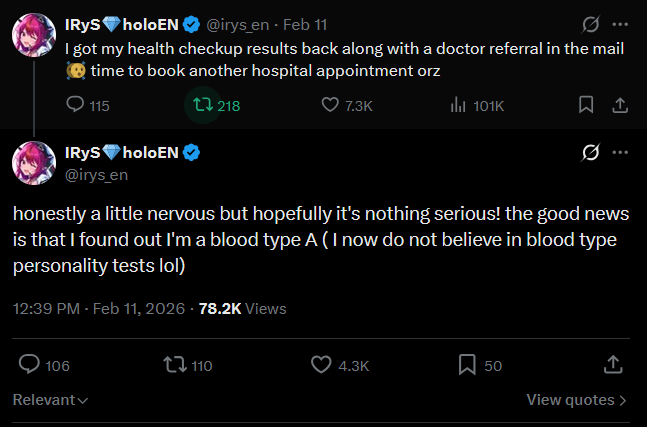Open more options on first tweet
This screenshot has height=427, width=647.
point(620,24)
